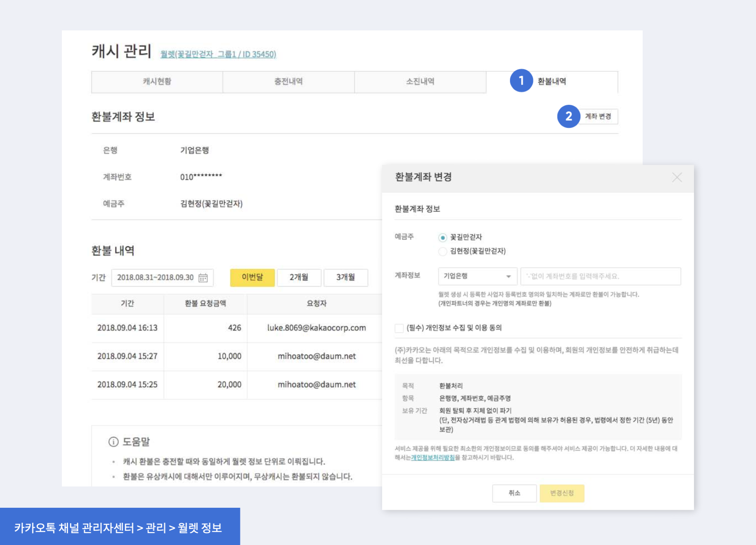The width and height of the screenshot is (756, 545).
Task: Click the blue step 1 circle marker
Action: point(521,81)
